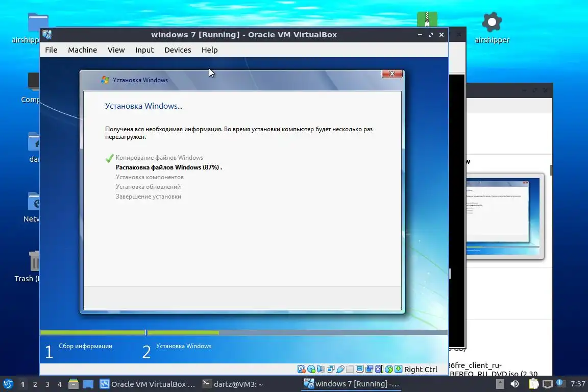Open the View menu
This screenshot has width=588, height=392.
click(116, 50)
